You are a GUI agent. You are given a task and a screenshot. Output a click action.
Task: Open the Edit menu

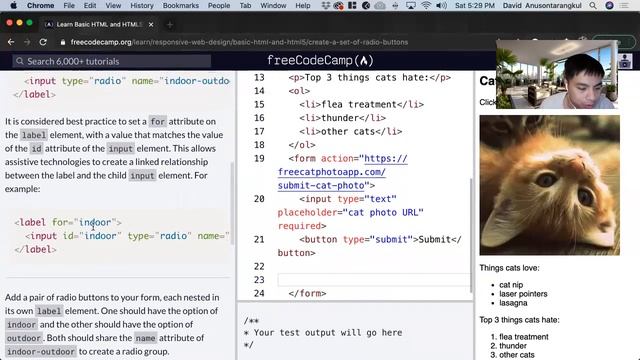pyautogui.click(x=90, y=5)
